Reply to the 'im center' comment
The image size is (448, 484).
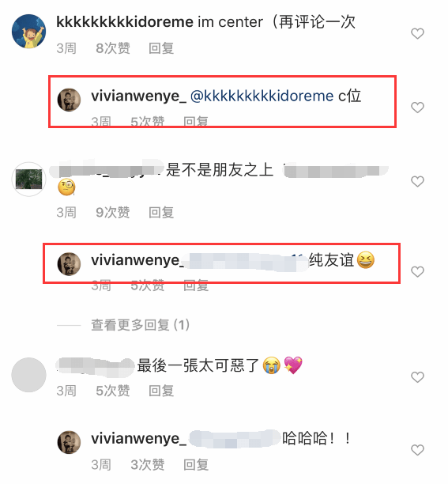(x=161, y=48)
